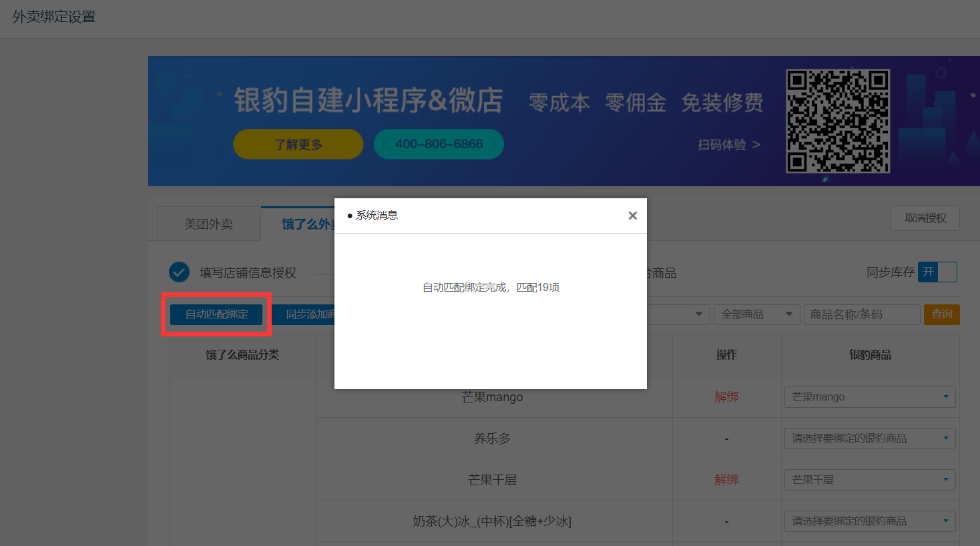This screenshot has height=546, width=980.
Task: Select the 养乐多 product name cell
Action: coord(494,439)
